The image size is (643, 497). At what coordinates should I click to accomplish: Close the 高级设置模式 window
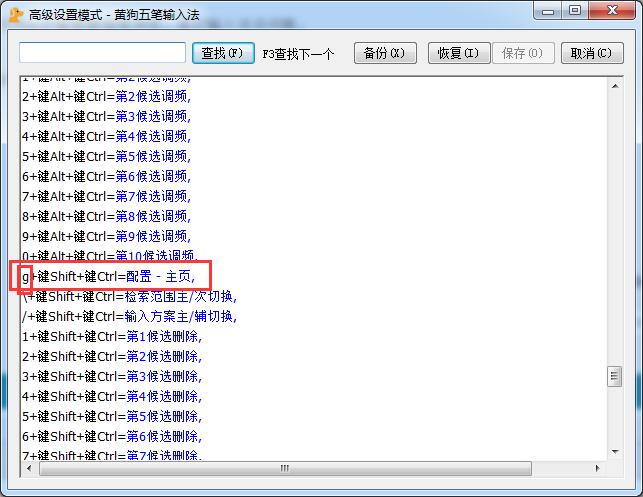coord(612,11)
